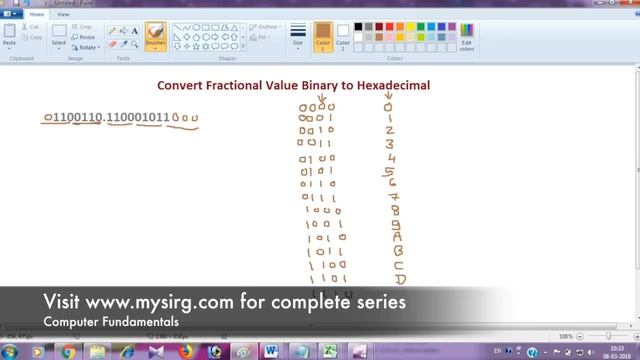Open Google Chrome from the taskbar
640x360 pixels.
click(69, 352)
